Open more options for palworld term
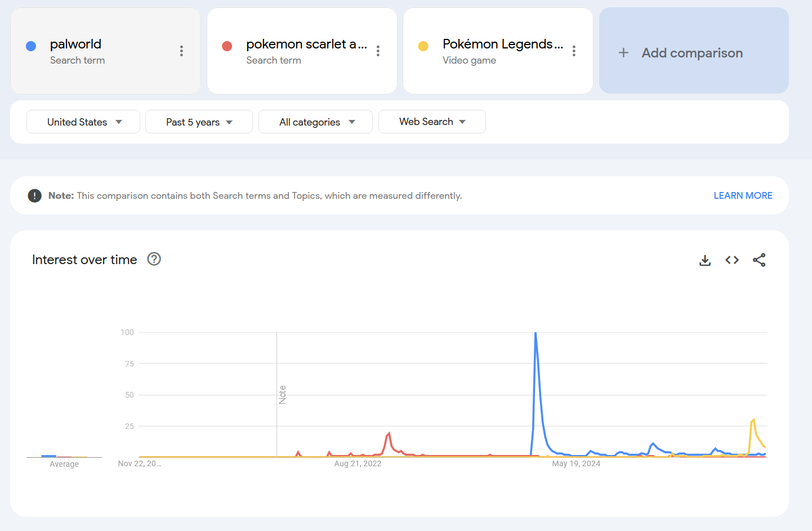Viewport: 812px width, 531px height. (181, 51)
